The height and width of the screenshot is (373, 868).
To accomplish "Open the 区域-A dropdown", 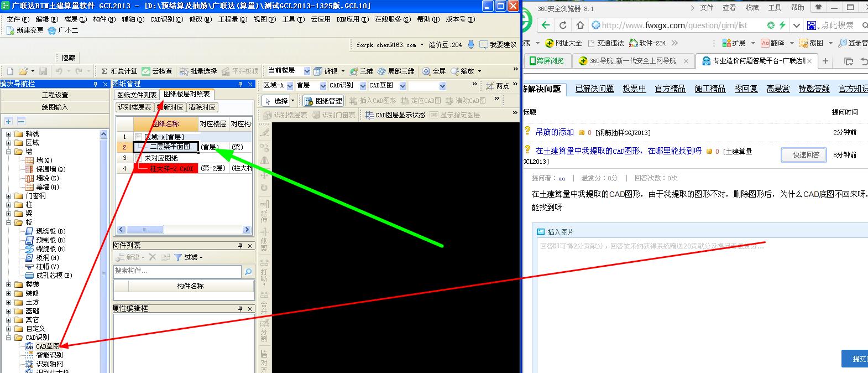I will click(x=289, y=86).
